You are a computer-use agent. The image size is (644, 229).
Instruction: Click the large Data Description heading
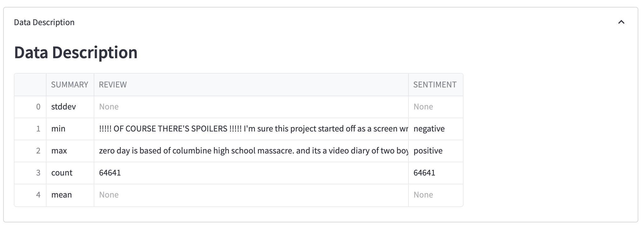coord(76,52)
